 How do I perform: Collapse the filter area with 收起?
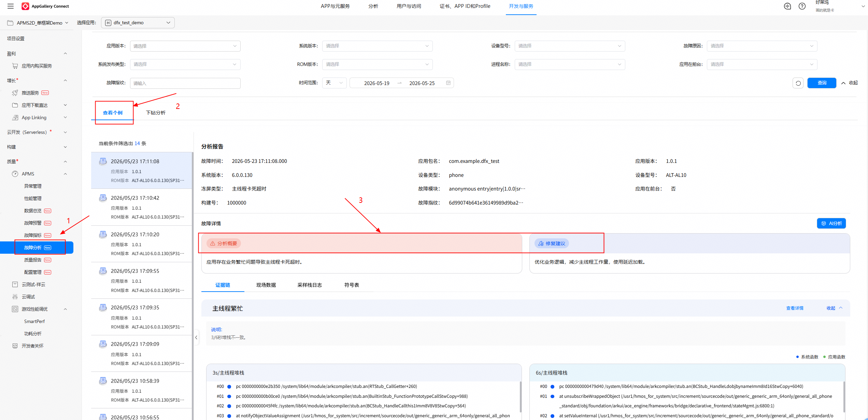pos(849,83)
